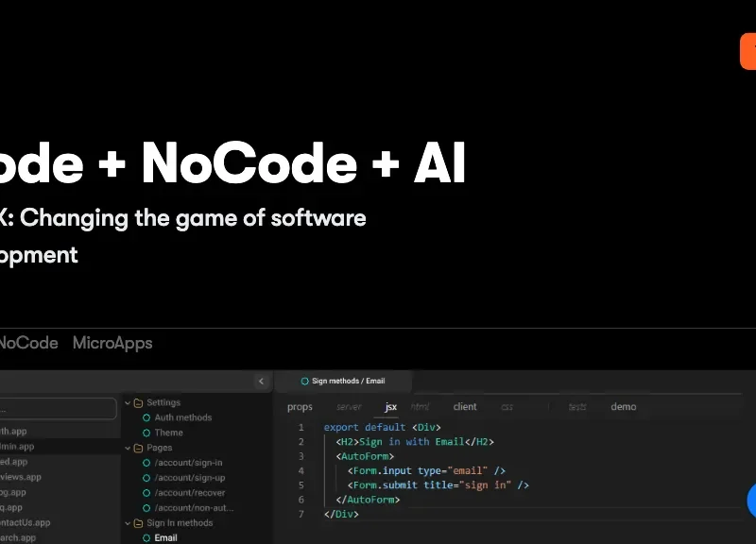Click the Sign in methods folder icon
The height and width of the screenshot is (544, 756).
point(138,523)
